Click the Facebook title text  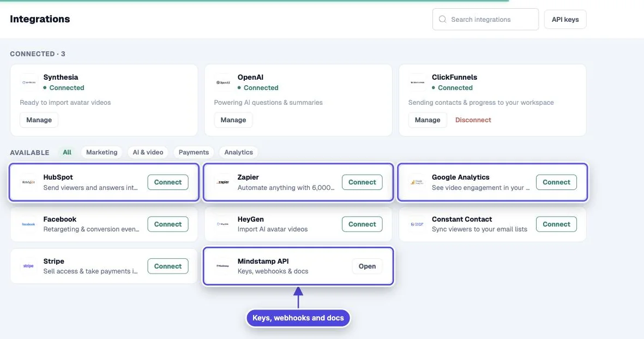pyautogui.click(x=60, y=219)
